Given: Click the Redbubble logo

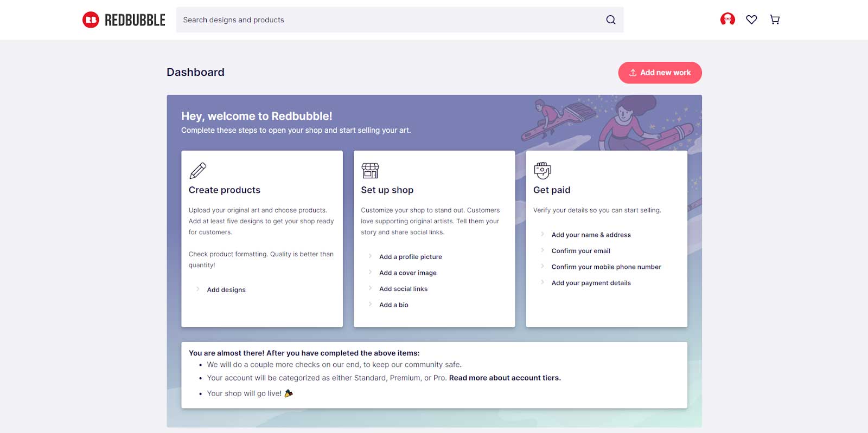Looking at the screenshot, I should 124,20.
